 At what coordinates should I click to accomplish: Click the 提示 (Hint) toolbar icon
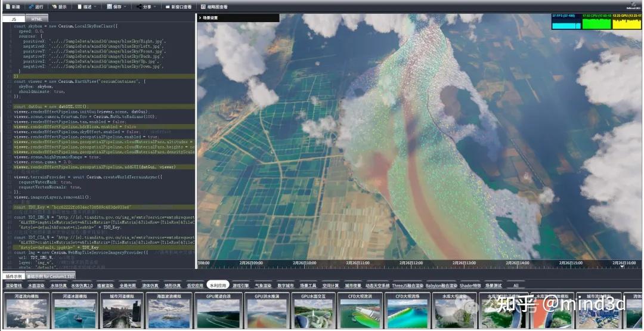pos(59,7)
